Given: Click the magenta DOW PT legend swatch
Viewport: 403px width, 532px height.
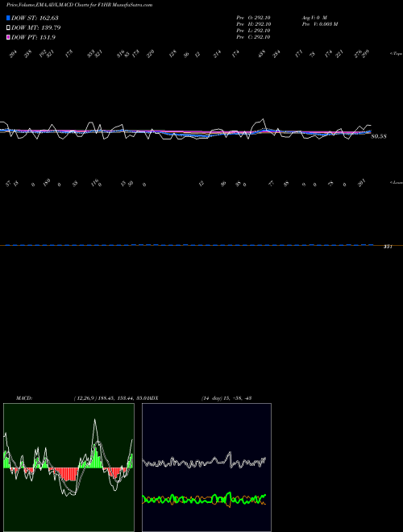Looking at the screenshot, I should (8, 37).
